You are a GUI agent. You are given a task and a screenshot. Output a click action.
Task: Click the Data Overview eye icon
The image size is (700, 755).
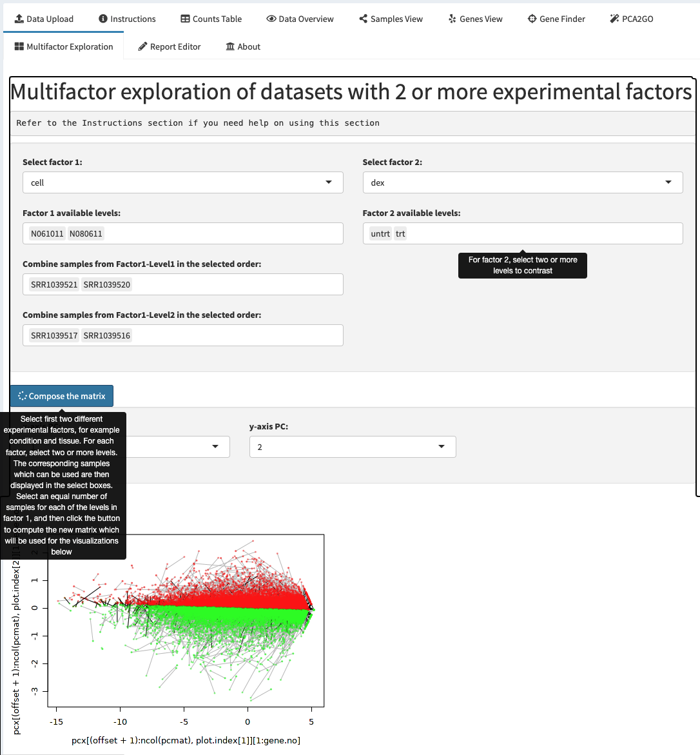click(271, 19)
